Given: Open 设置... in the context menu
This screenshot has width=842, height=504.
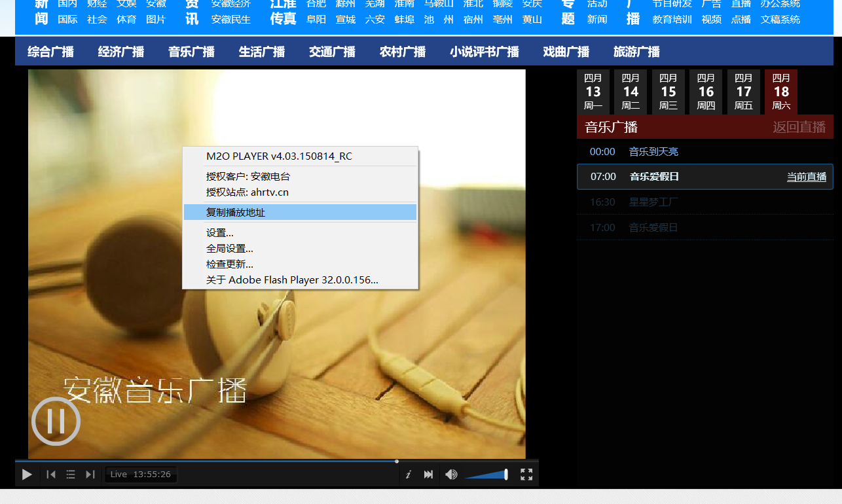Looking at the screenshot, I should [300, 232].
